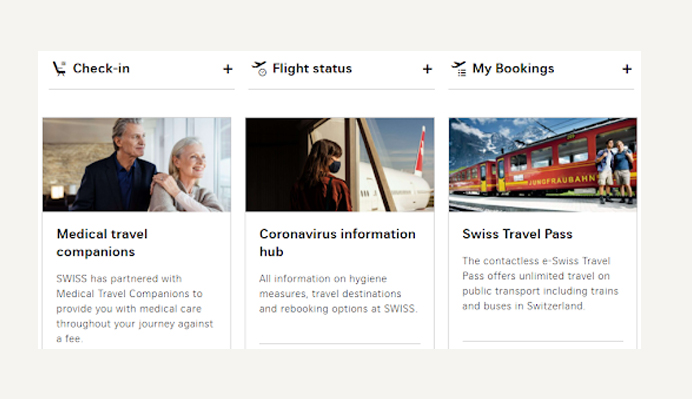Expand Check-in with its plus sign

[228, 69]
